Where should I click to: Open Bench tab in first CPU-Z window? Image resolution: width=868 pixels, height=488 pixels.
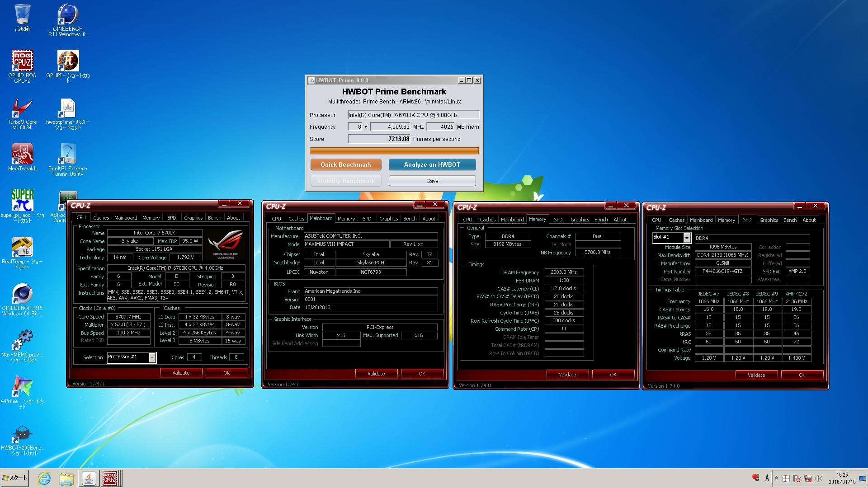214,218
